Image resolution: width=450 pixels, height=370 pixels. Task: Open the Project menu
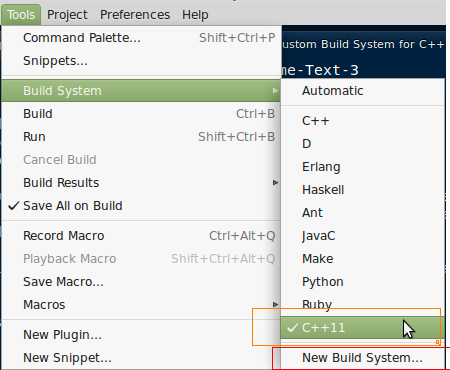pyautogui.click(x=67, y=15)
